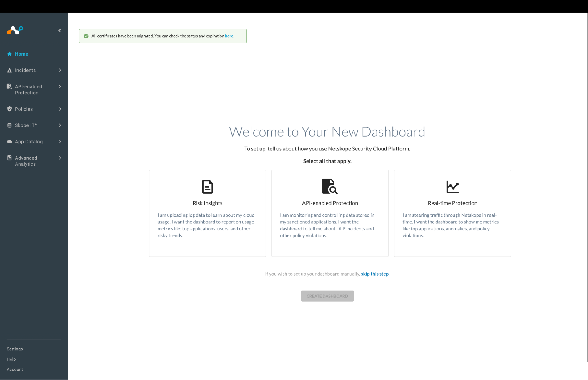The height and width of the screenshot is (380, 588).
Task: Open Settings at the sidebar bottom
Action: 15,349
